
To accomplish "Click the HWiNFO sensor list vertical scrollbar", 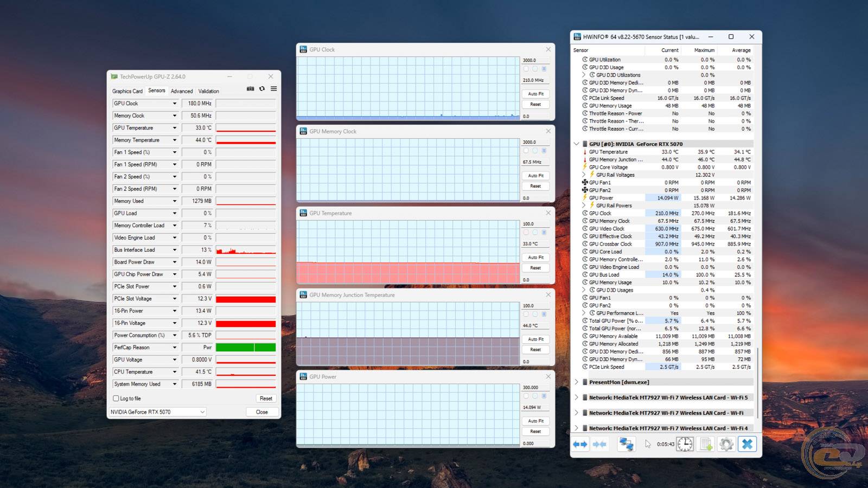I will (x=757, y=382).
